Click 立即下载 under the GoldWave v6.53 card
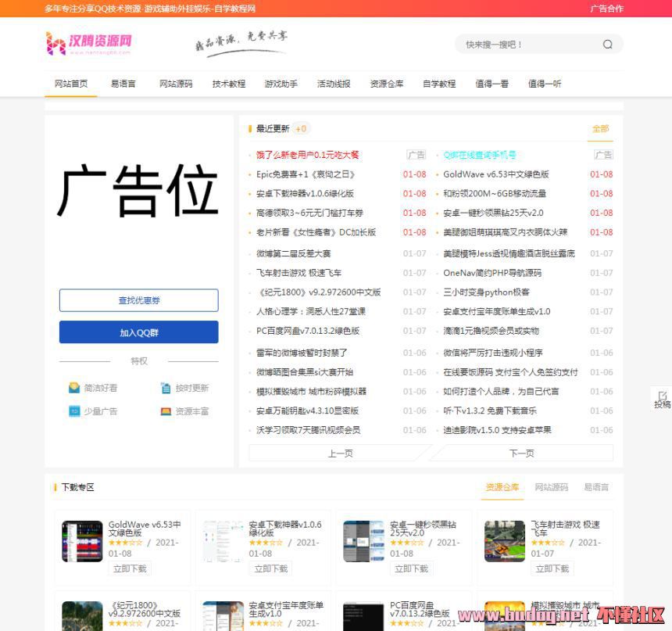The image size is (672, 631). coord(130,568)
